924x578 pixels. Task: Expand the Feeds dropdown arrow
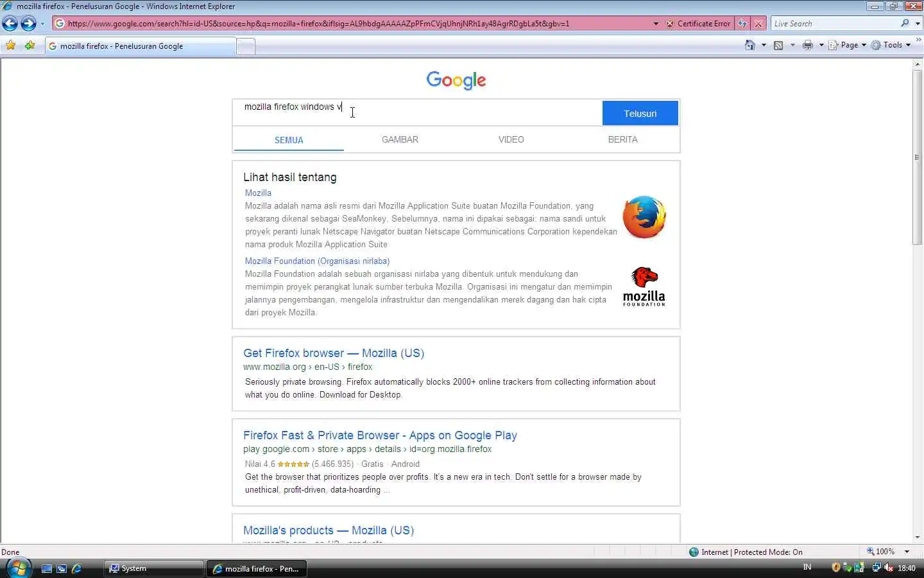[x=792, y=45]
